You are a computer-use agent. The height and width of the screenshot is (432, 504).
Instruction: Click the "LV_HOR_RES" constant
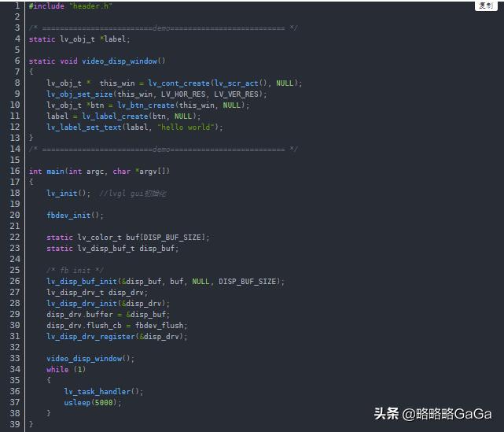(x=183, y=94)
